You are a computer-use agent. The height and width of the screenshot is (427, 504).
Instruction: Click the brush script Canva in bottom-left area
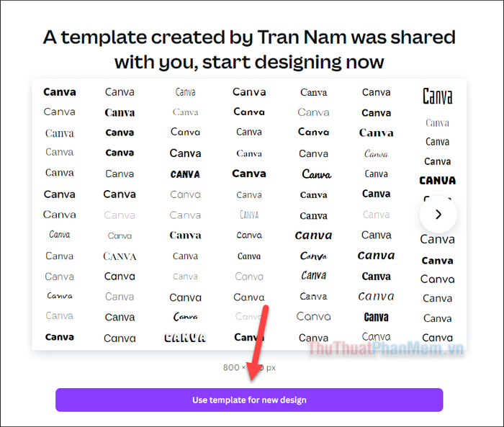pos(60,295)
